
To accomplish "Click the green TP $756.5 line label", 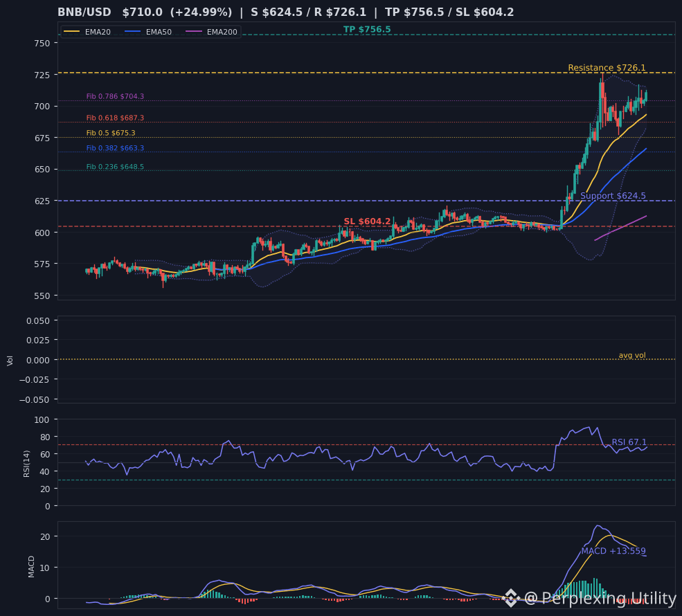I will pyautogui.click(x=367, y=29).
